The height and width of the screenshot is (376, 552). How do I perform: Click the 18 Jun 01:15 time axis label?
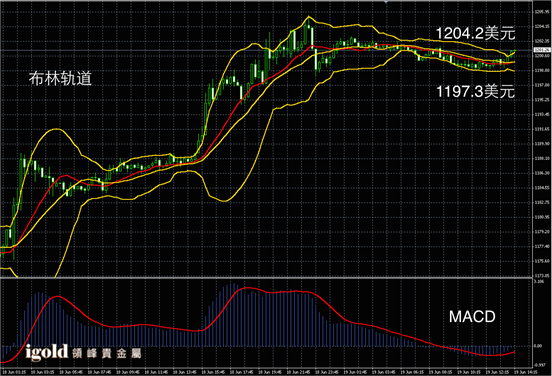coord(14,372)
